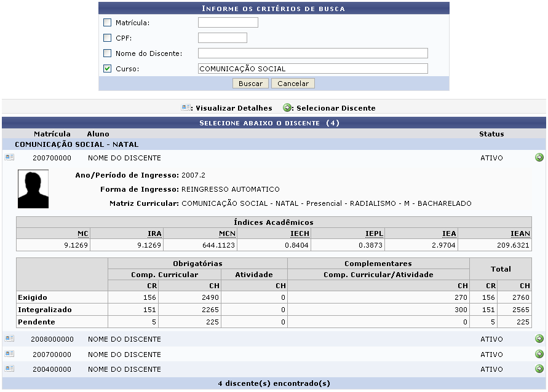
Task: Click the Buscar button
Action: (250, 84)
